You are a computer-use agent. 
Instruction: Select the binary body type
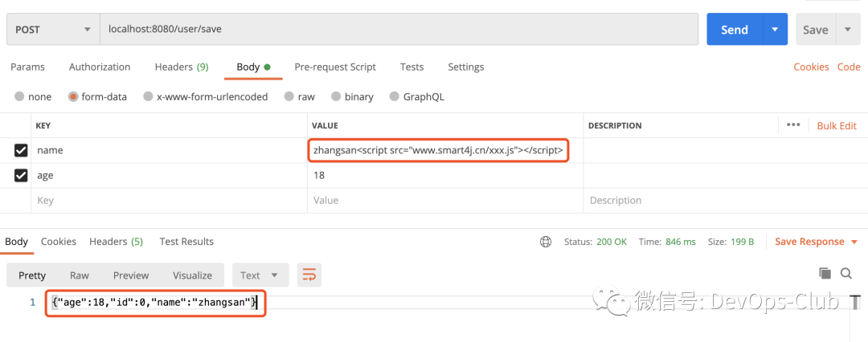pyautogui.click(x=352, y=97)
